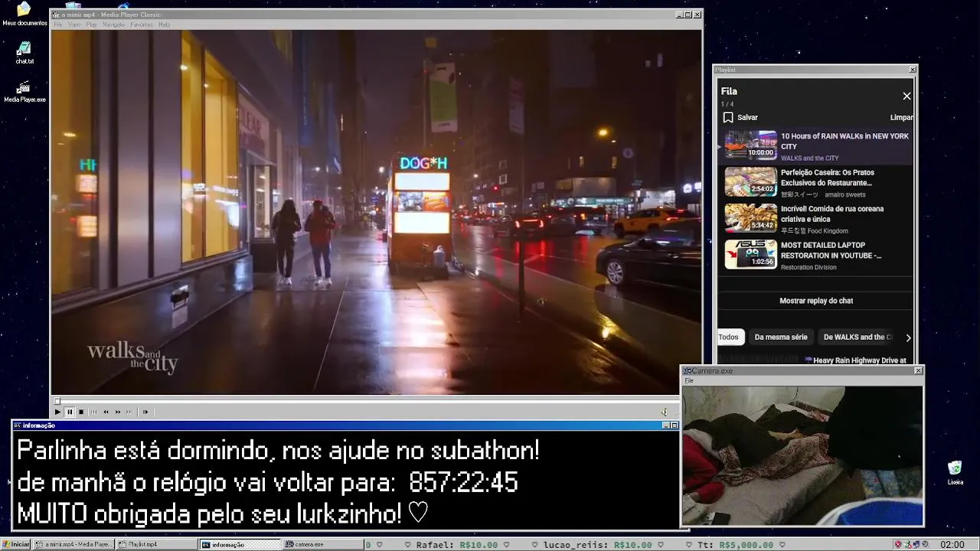
Task: Click the Media Player Classic title bar icon
Action: [x=56, y=15]
